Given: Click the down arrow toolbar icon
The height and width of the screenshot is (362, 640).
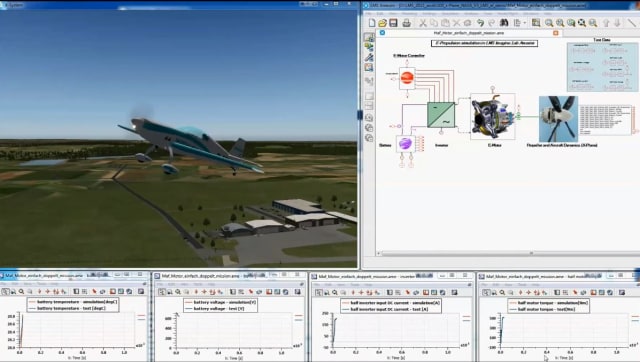Looking at the screenshot, I should pyautogui.click(x=618, y=23).
